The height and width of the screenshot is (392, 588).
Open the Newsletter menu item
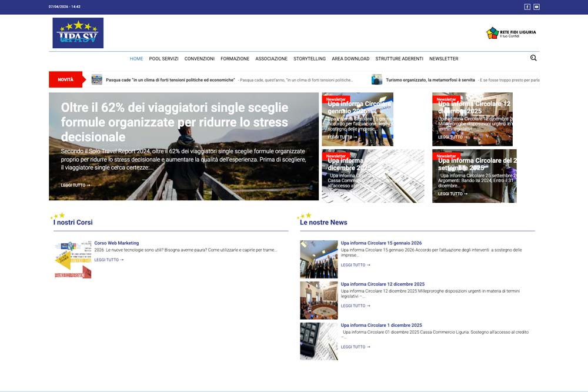tap(443, 59)
